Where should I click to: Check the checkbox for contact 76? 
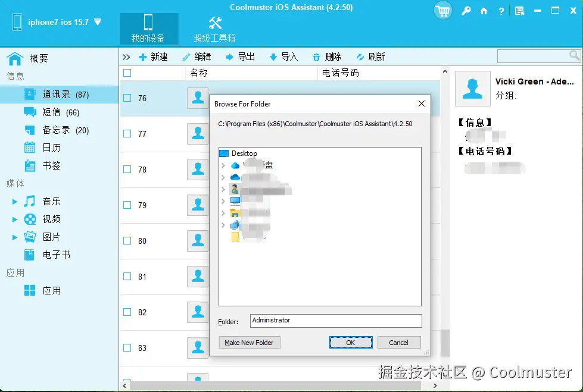[x=127, y=98]
